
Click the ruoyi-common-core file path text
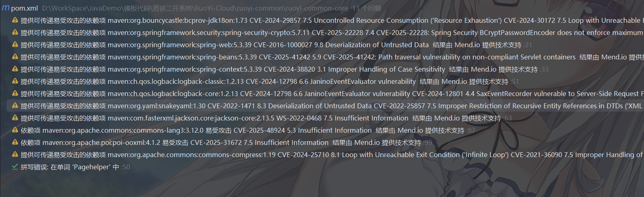(x=195, y=8)
